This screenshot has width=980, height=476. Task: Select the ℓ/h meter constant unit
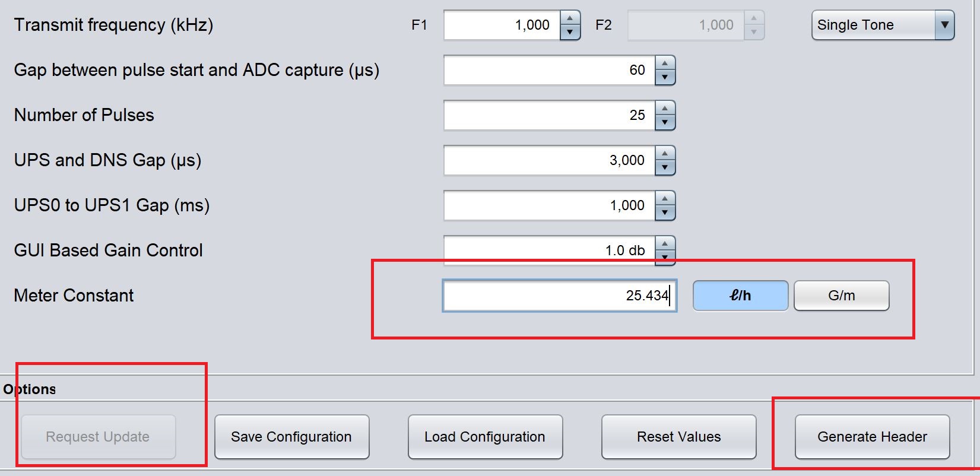pyautogui.click(x=740, y=296)
